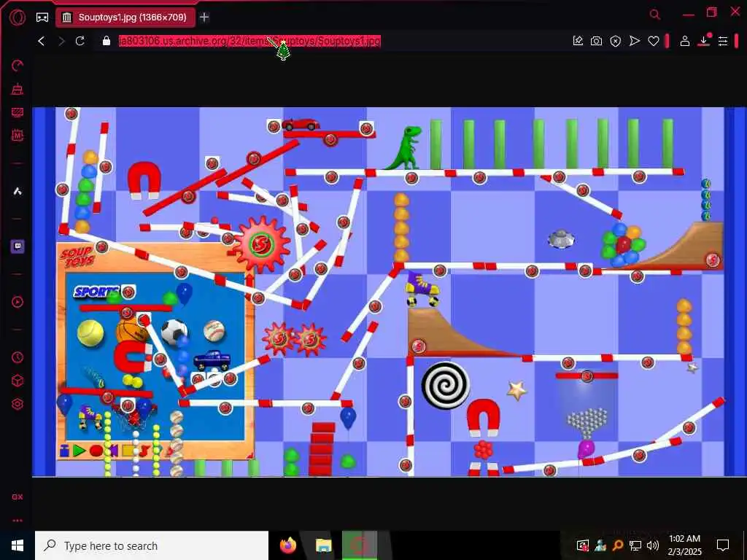Reload the current page

point(80,41)
